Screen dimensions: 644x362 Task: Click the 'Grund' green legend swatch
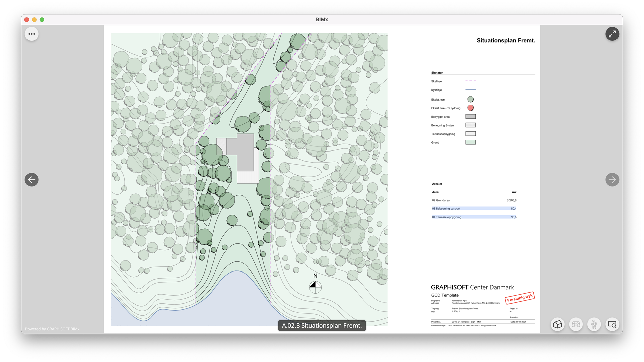pyautogui.click(x=470, y=142)
